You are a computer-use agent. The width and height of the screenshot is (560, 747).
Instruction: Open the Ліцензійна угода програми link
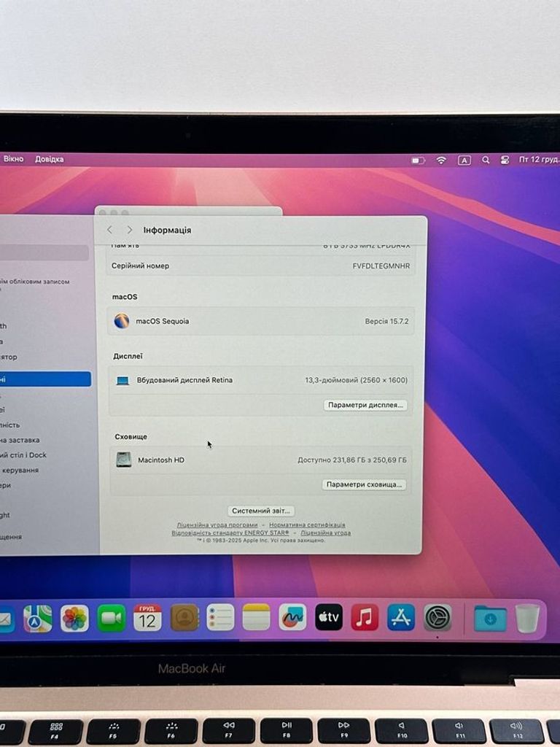coord(217,525)
